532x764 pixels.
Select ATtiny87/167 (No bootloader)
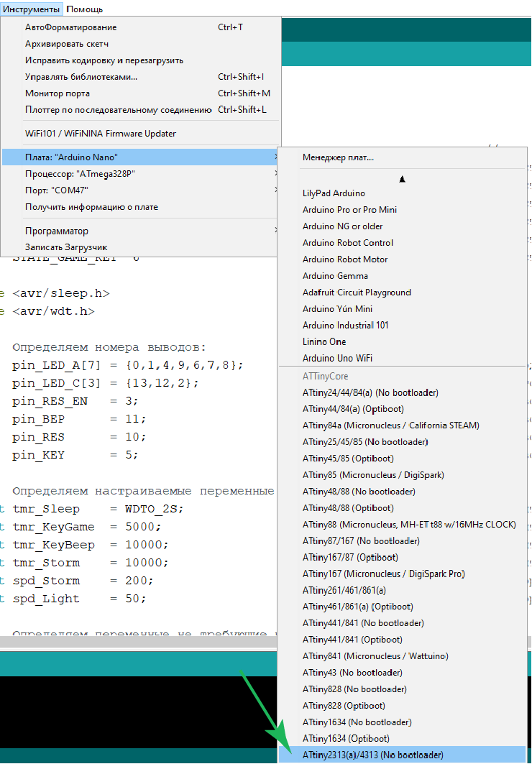point(403,541)
